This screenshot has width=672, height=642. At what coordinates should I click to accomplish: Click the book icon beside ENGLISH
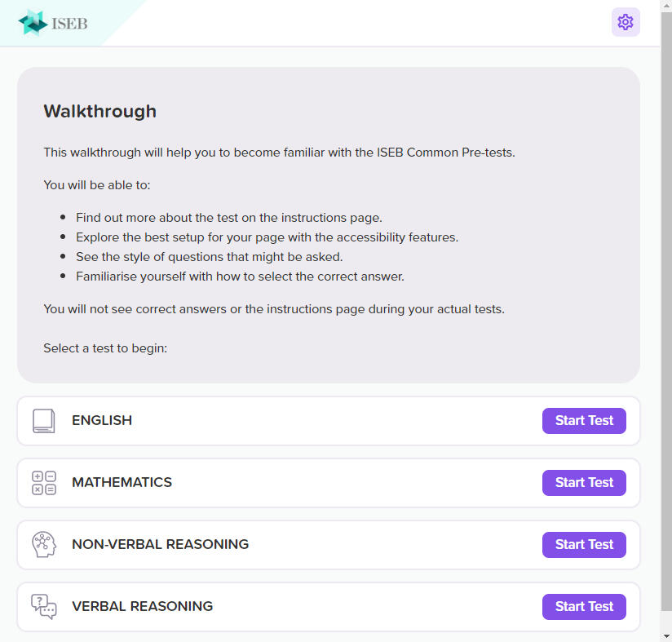(44, 421)
